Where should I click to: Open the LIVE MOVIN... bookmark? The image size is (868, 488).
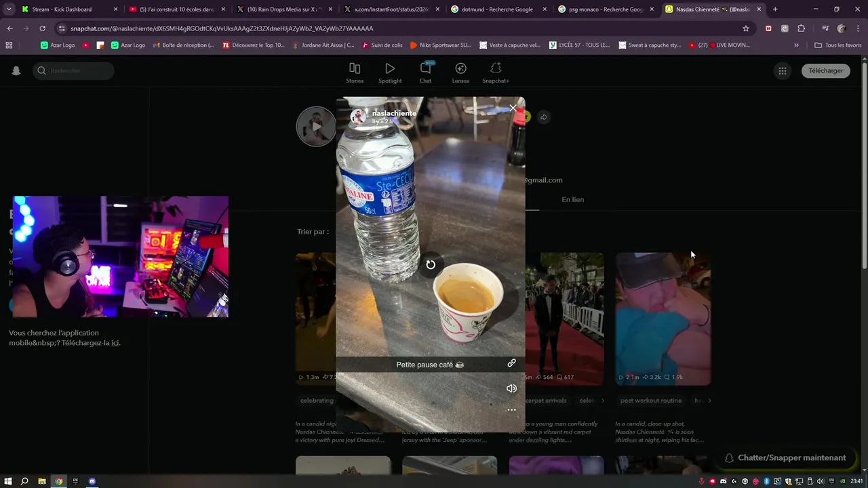tap(719, 45)
